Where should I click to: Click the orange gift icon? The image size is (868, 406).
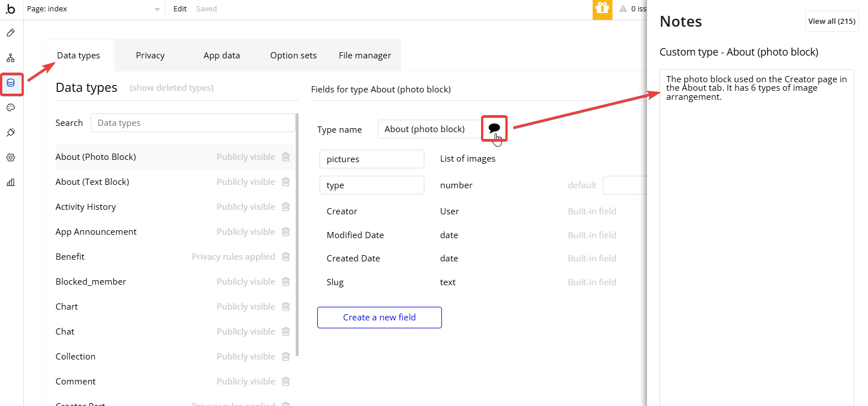602,9
